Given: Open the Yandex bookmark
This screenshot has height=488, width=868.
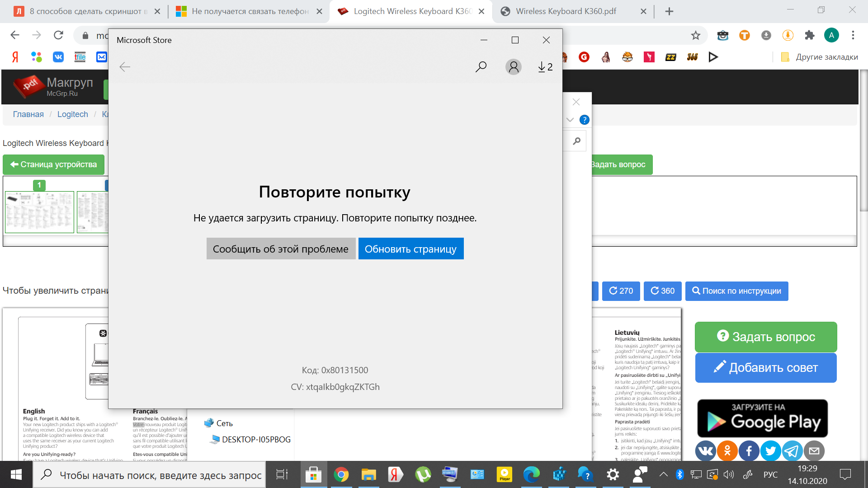Looking at the screenshot, I should coord(15,57).
